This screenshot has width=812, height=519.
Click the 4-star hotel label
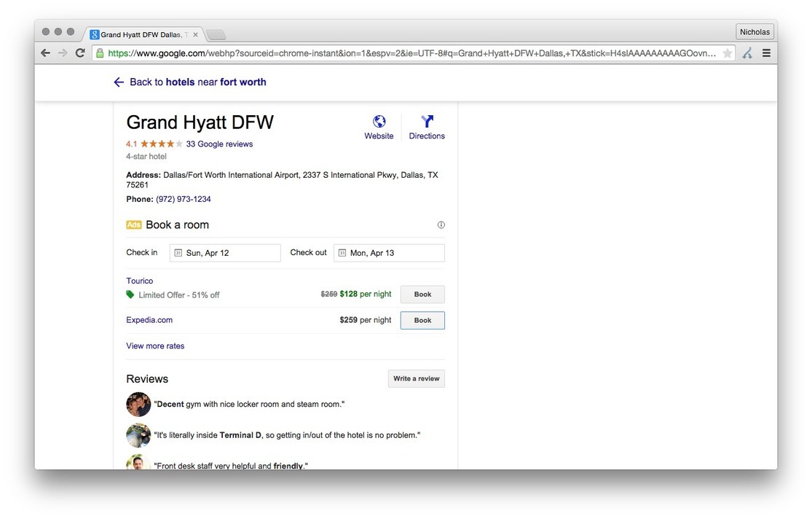(146, 157)
